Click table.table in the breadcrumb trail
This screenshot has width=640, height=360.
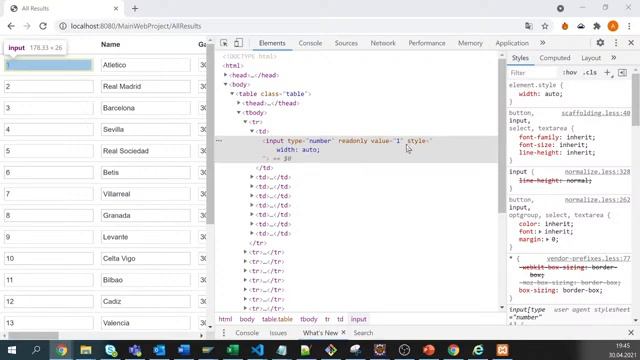[277, 319]
